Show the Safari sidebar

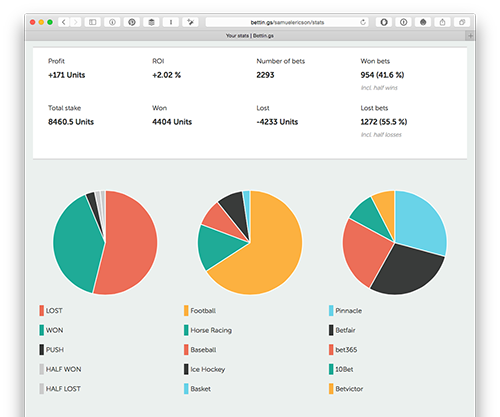93,22
